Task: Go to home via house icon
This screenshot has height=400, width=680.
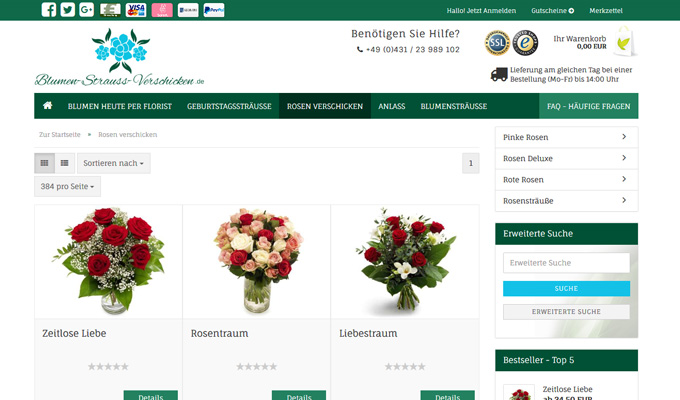Action: pos(48,105)
